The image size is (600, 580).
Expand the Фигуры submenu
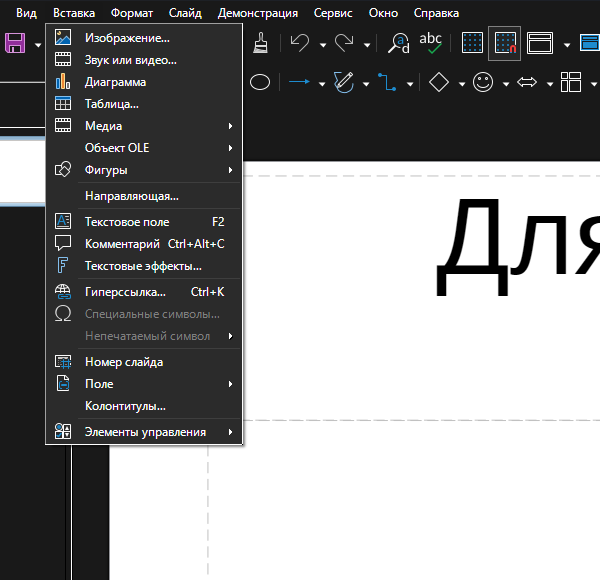click(144, 169)
